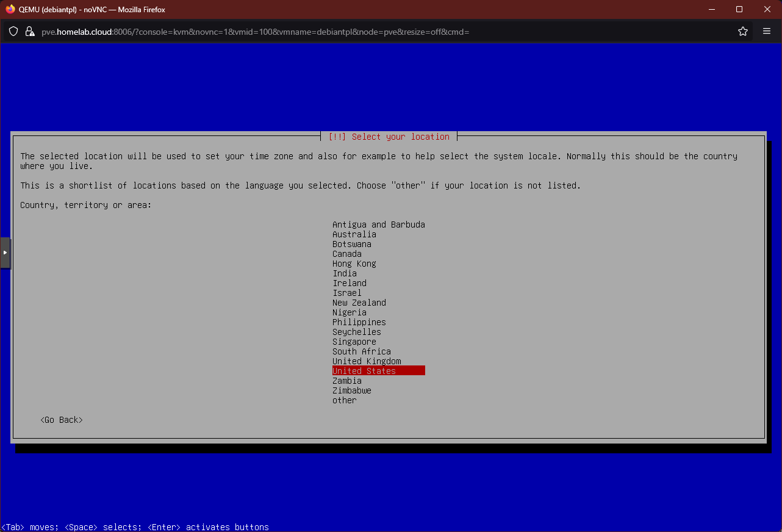Select Singapore as your location
Screen dimensions: 782x532
354,342
